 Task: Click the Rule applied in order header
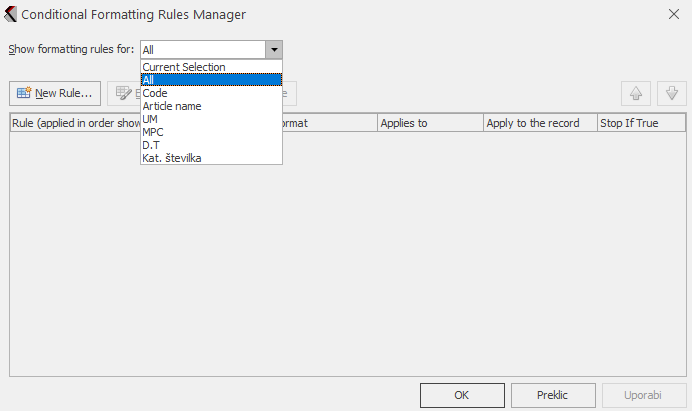coord(75,123)
